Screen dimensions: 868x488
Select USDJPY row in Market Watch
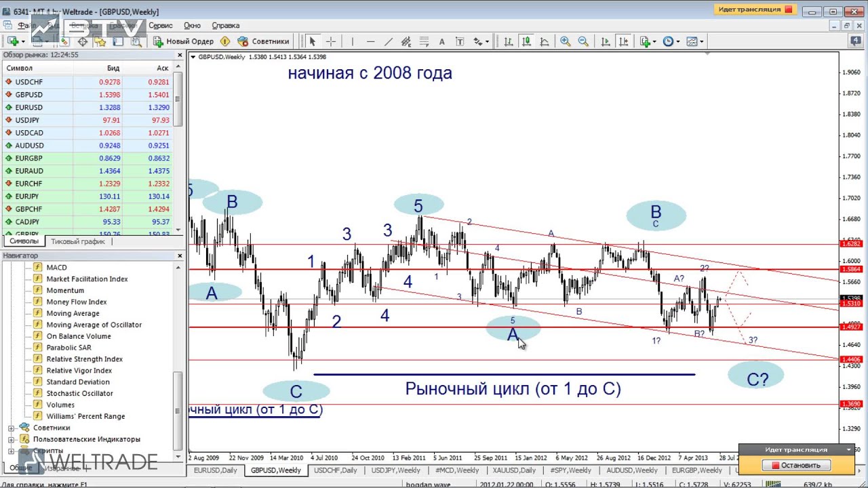click(87, 120)
